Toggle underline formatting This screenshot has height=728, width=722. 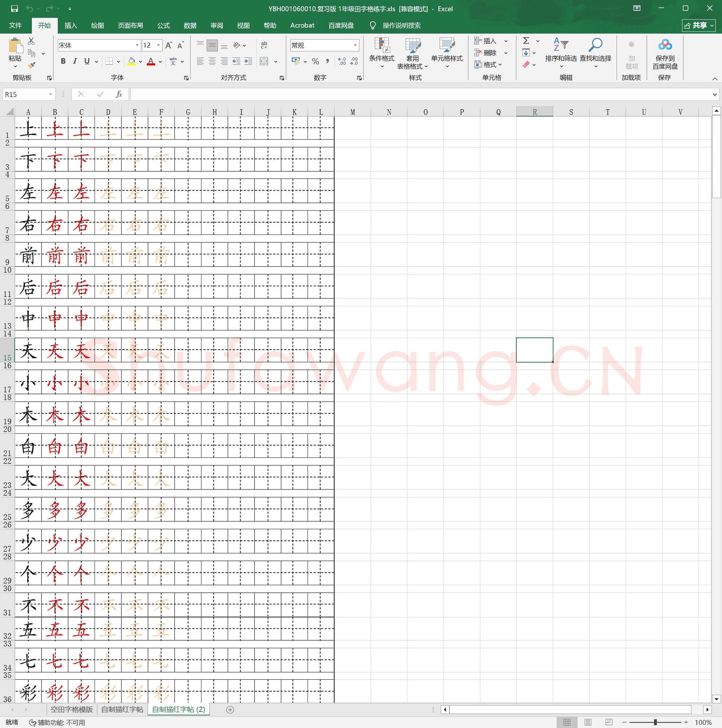86,61
